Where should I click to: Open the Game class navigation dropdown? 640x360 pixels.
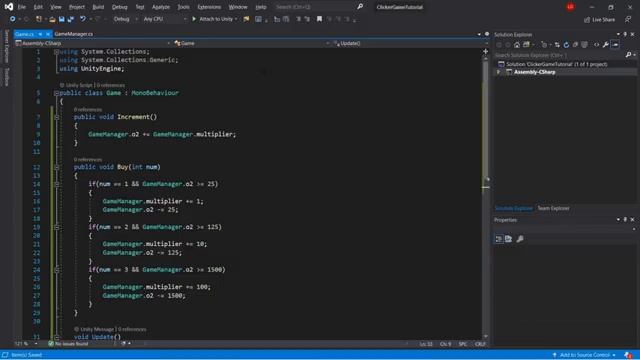coord(252,43)
